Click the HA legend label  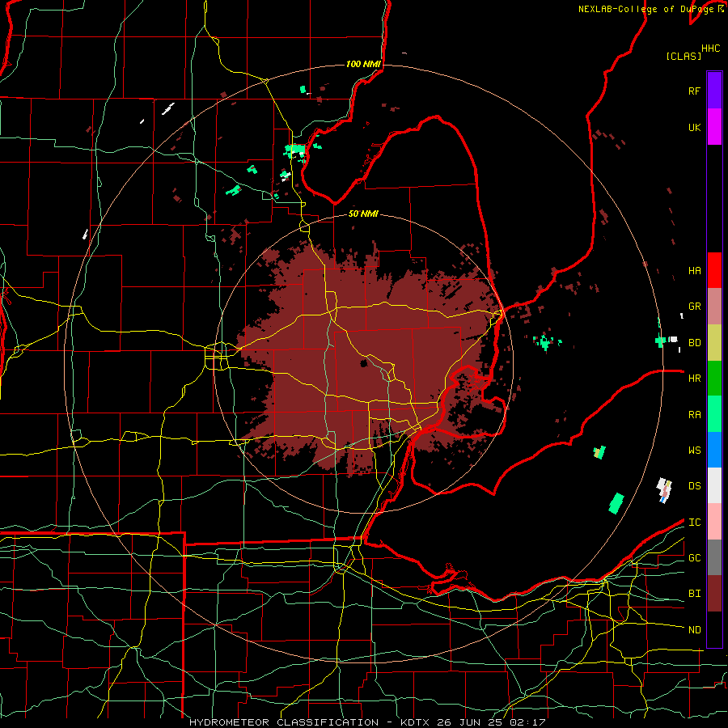695,271
